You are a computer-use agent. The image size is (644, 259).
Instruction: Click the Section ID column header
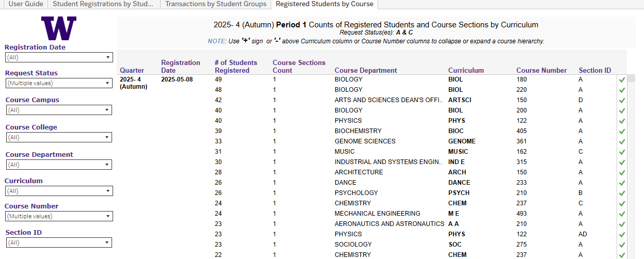(595, 70)
